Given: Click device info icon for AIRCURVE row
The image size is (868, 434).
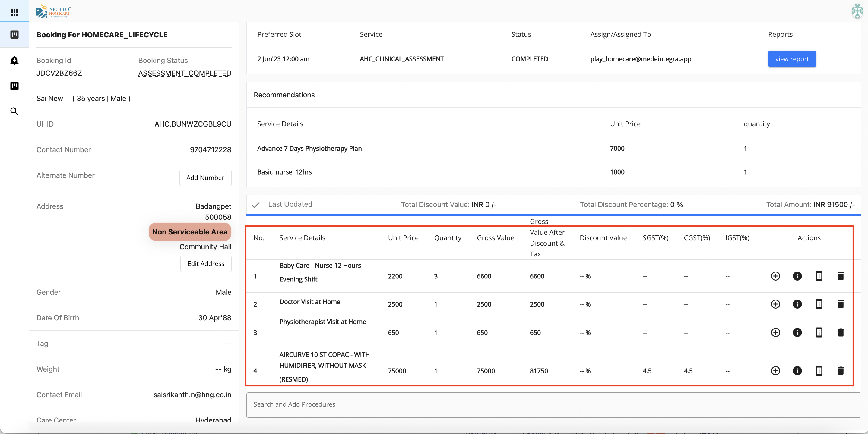Looking at the screenshot, I should [819, 371].
